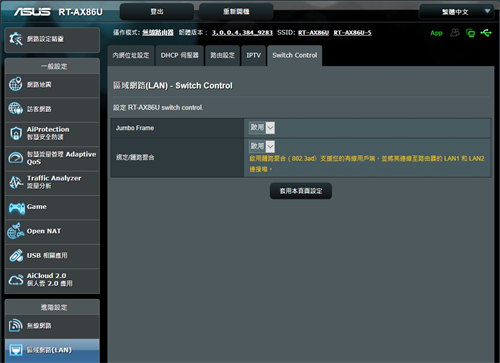
Task: Switch to the IPTV tab
Action: coord(253,56)
